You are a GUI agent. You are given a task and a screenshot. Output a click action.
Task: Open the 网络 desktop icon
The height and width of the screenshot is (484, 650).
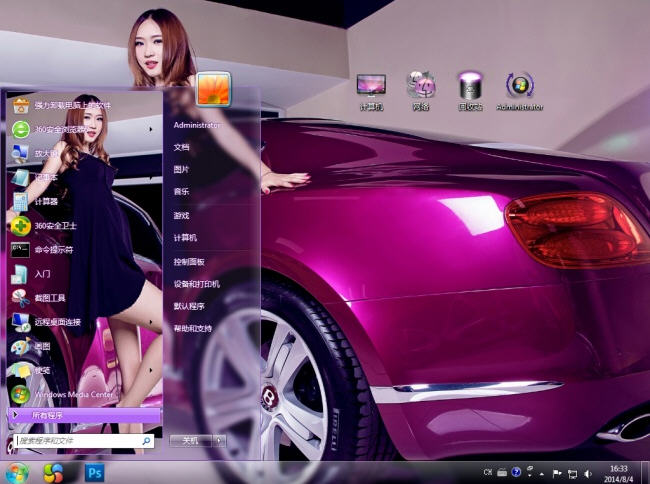[x=420, y=90]
